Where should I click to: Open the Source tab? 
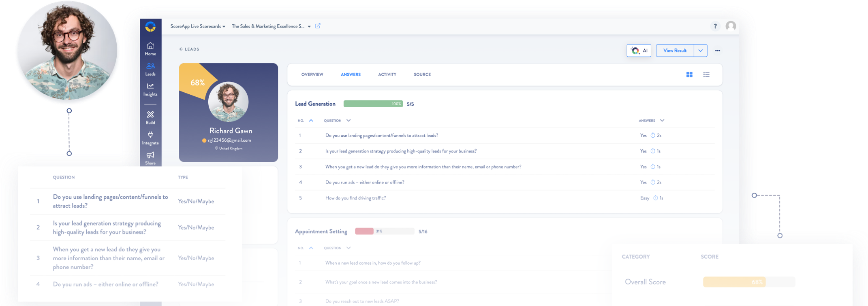click(x=422, y=74)
